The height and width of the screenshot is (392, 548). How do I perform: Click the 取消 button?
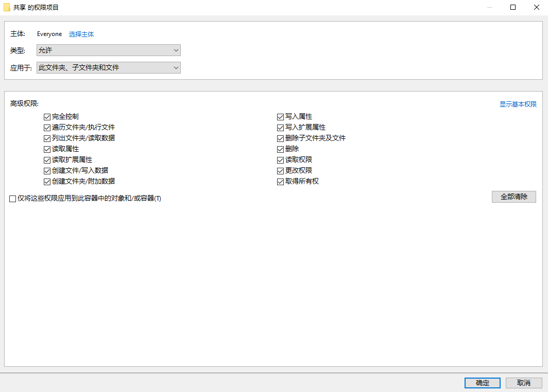point(523,383)
